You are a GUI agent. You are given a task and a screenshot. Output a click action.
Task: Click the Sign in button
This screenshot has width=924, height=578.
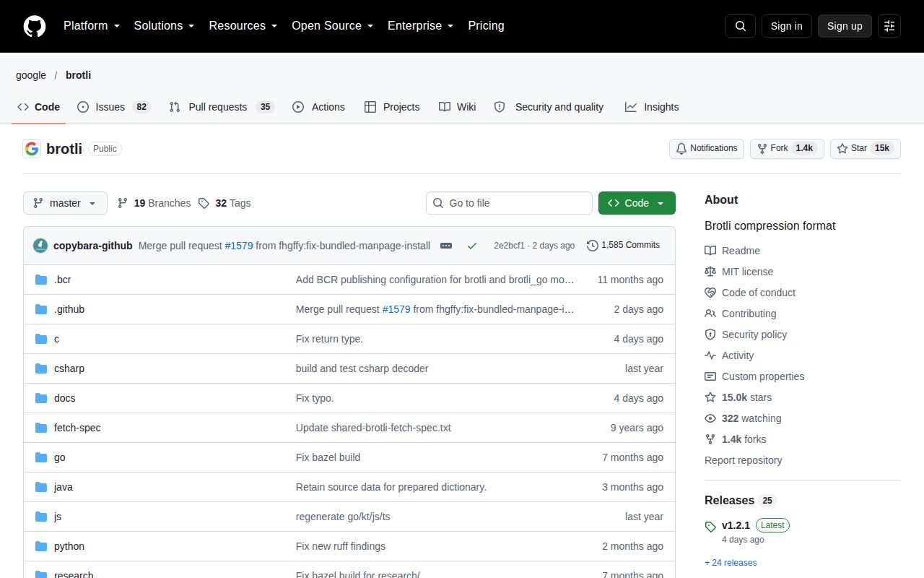(786, 26)
